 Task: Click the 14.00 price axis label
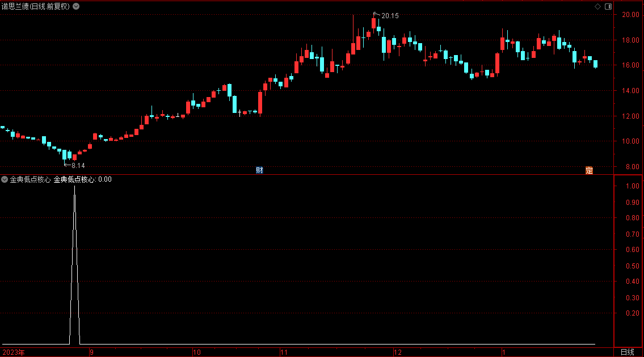click(630, 91)
